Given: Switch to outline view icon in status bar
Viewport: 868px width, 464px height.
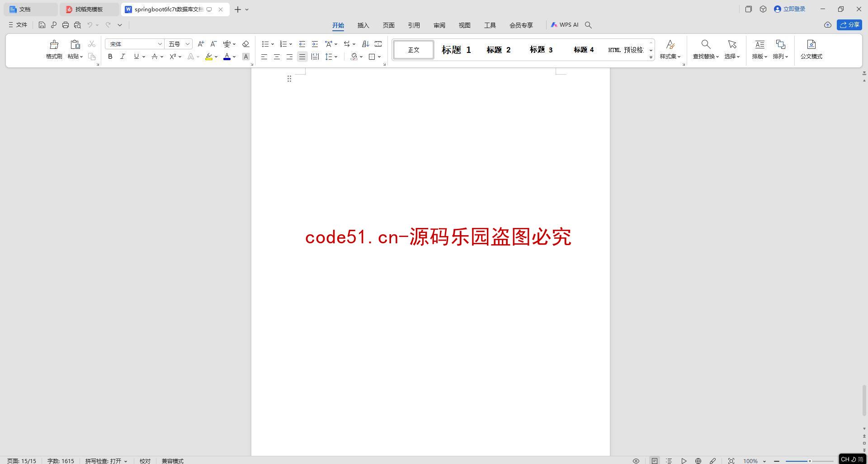Looking at the screenshot, I should (x=669, y=461).
